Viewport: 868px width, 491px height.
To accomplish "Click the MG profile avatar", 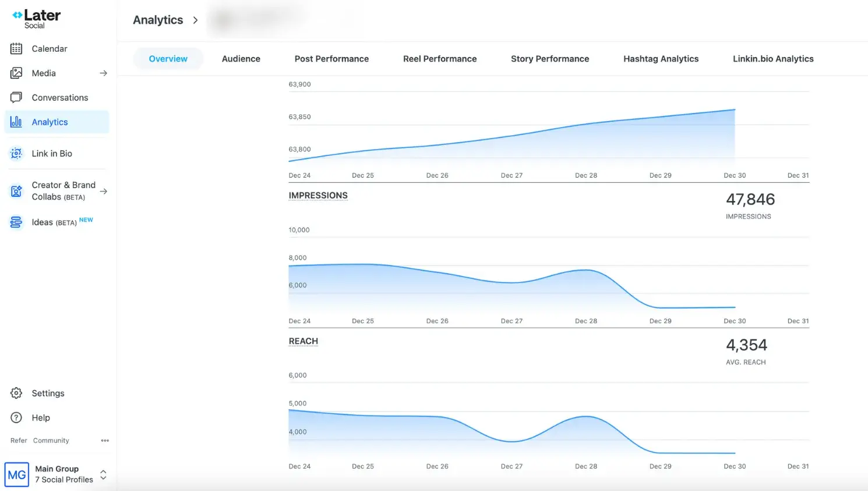I will tap(16, 474).
